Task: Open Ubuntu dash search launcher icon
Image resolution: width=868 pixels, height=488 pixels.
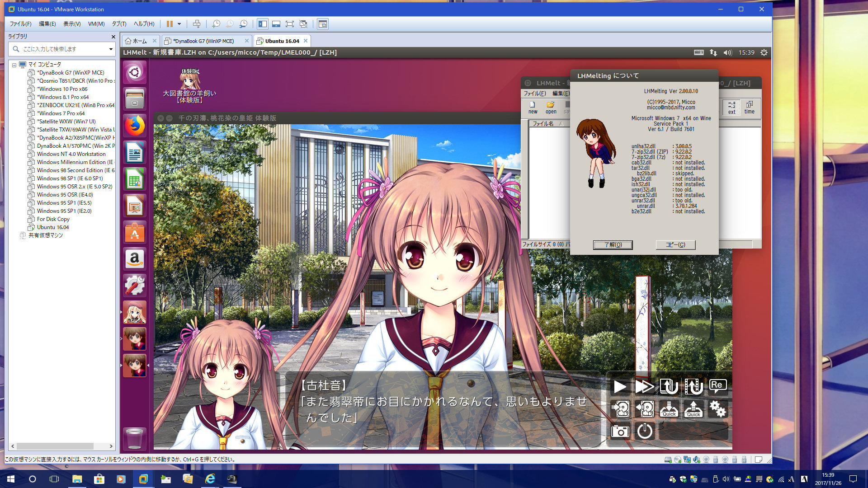Action: point(135,72)
